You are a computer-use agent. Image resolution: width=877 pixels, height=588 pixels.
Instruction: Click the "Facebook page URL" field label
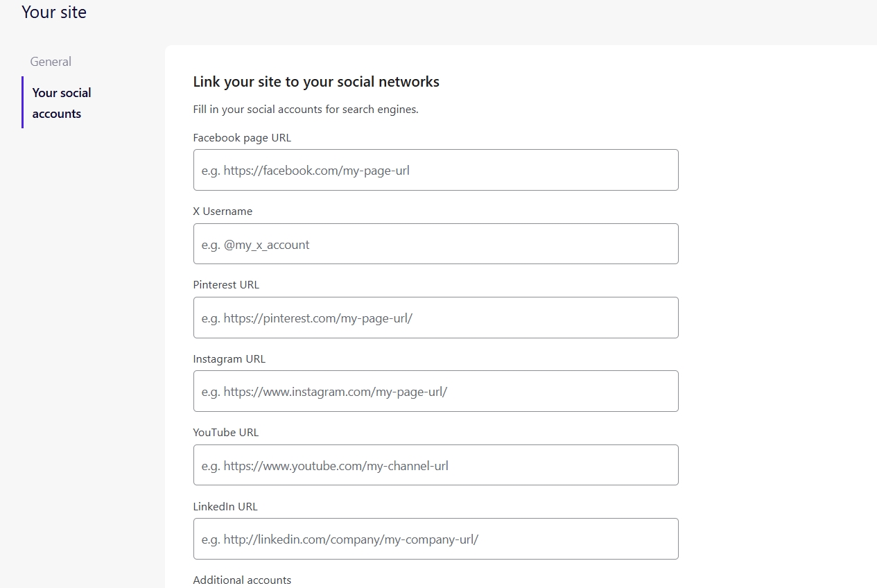pos(242,138)
